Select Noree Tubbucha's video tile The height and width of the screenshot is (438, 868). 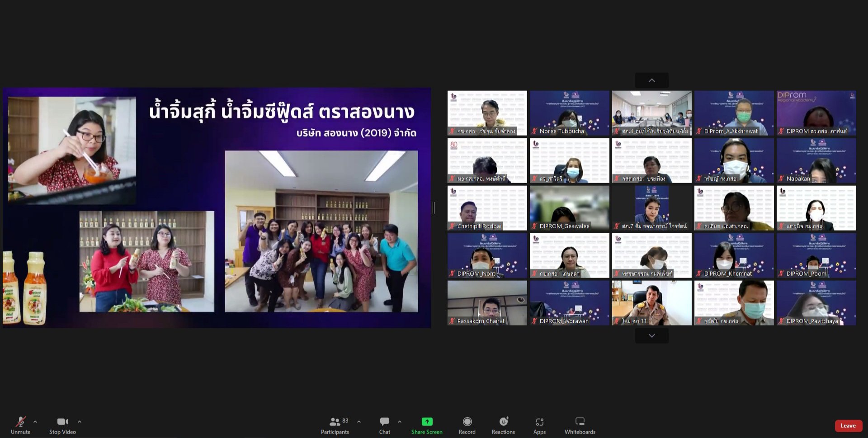570,113
